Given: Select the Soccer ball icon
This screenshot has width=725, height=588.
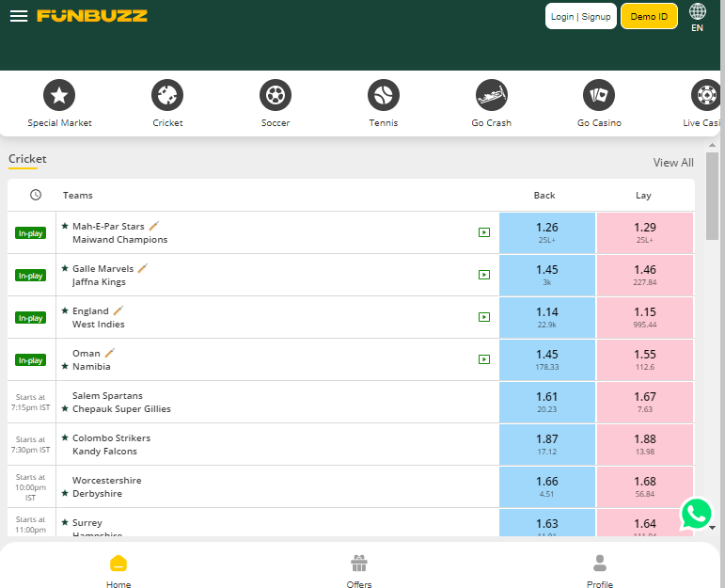Looking at the screenshot, I should pos(276,95).
